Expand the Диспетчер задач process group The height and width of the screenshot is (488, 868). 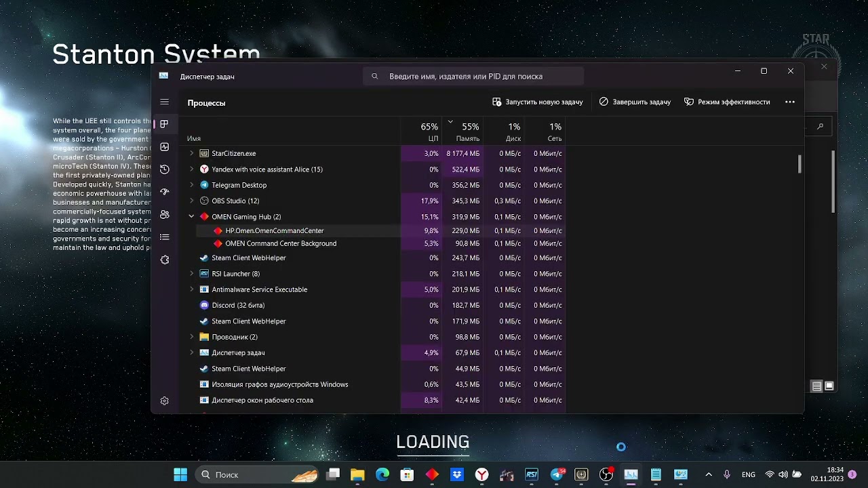click(191, 352)
